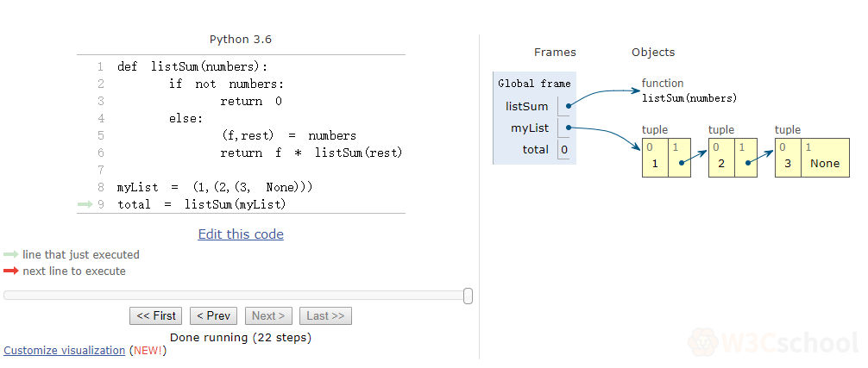This screenshot has width=868, height=368.
Task: Select the 'Global frame' header
Action: [x=534, y=84]
